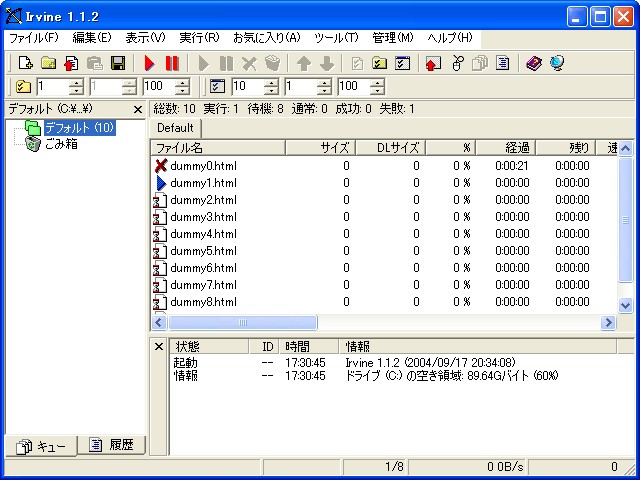The height and width of the screenshot is (480, 640).
Task: Select the ごみ箱 trash bin tree item
Action: pos(60,144)
